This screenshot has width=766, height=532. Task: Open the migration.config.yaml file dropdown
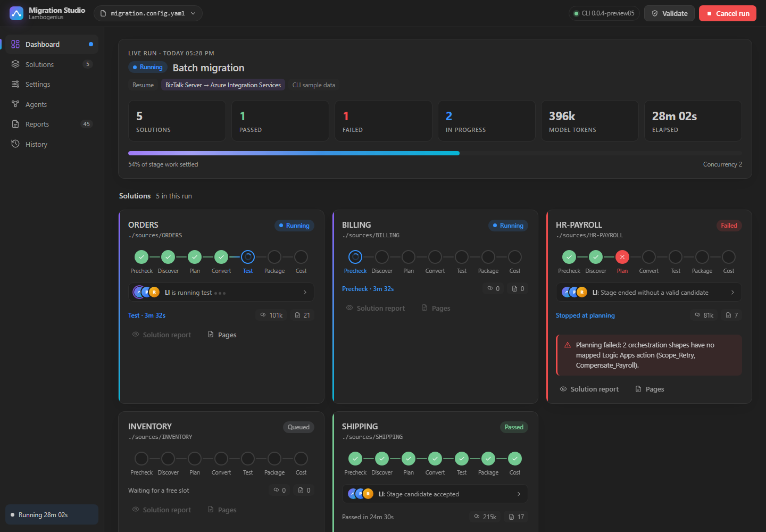pos(148,13)
